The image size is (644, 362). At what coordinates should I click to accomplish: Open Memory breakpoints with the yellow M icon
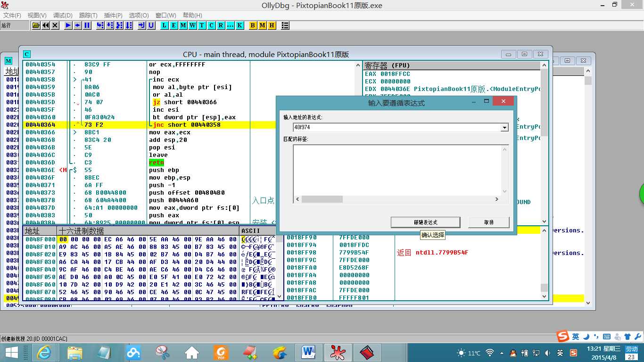(x=263, y=25)
